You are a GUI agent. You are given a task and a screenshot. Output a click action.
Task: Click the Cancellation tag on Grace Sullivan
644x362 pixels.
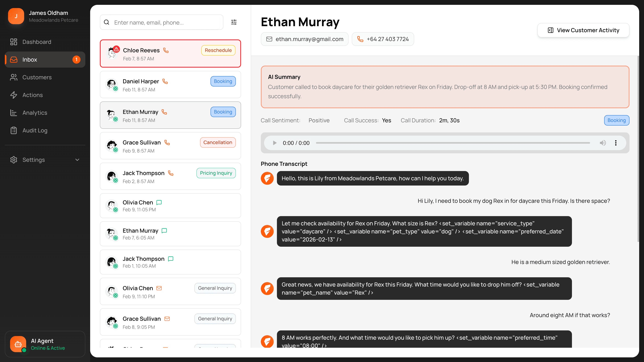click(x=218, y=142)
